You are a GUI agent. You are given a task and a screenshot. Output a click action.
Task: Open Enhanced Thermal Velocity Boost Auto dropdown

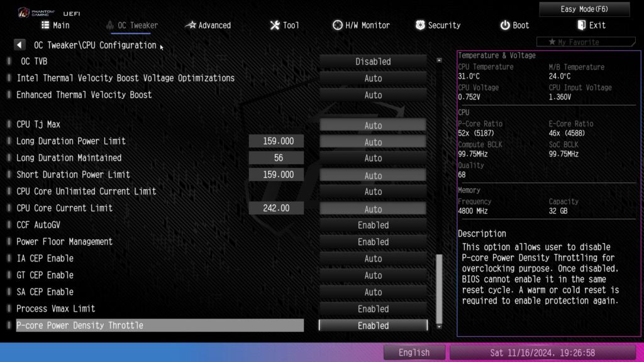373,96
